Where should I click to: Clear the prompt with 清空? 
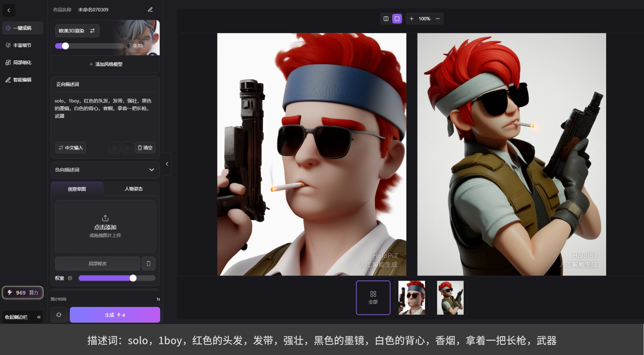(x=145, y=148)
